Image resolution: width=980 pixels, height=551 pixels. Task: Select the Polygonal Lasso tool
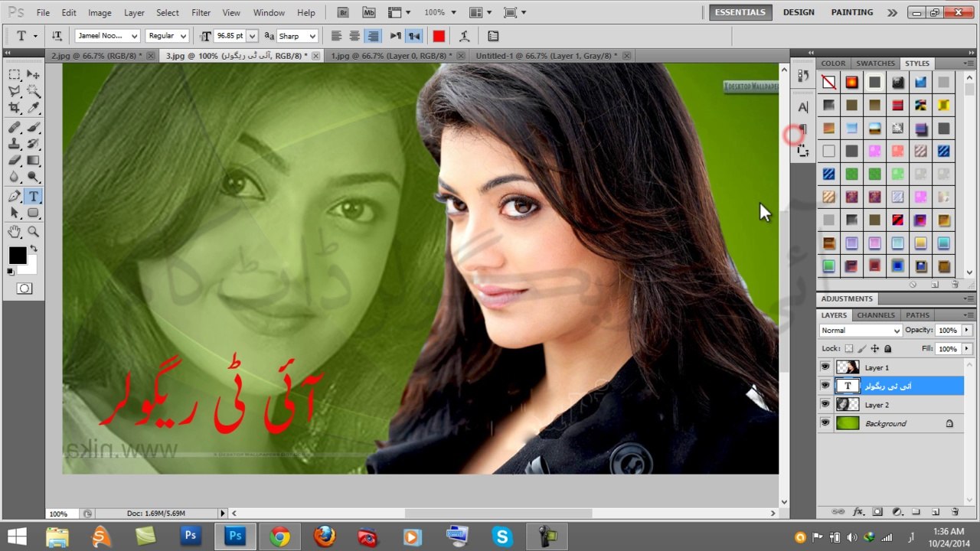point(15,91)
